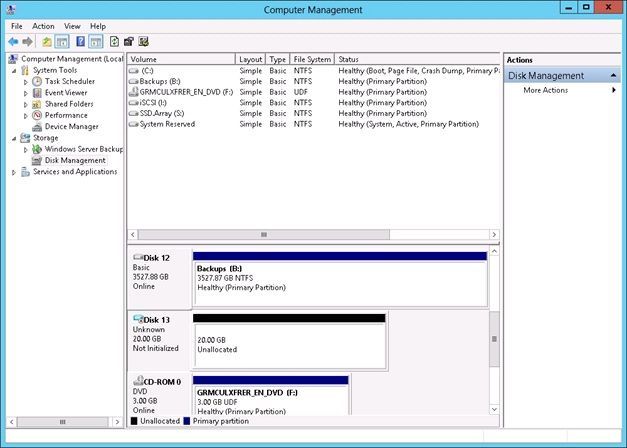627x448 pixels.
Task: Click the Forward arrow toolbar icon
Action: tap(28, 42)
